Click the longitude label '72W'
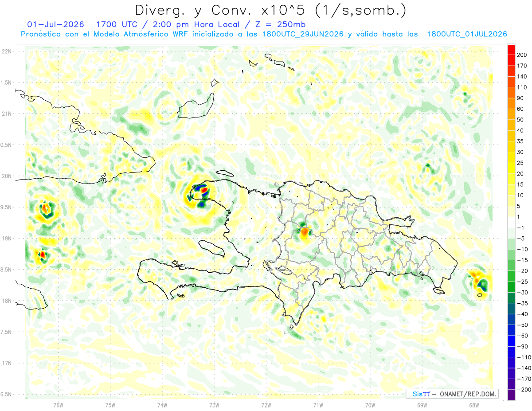The height and width of the screenshot is (411, 532). pyautogui.click(x=266, y=405)
